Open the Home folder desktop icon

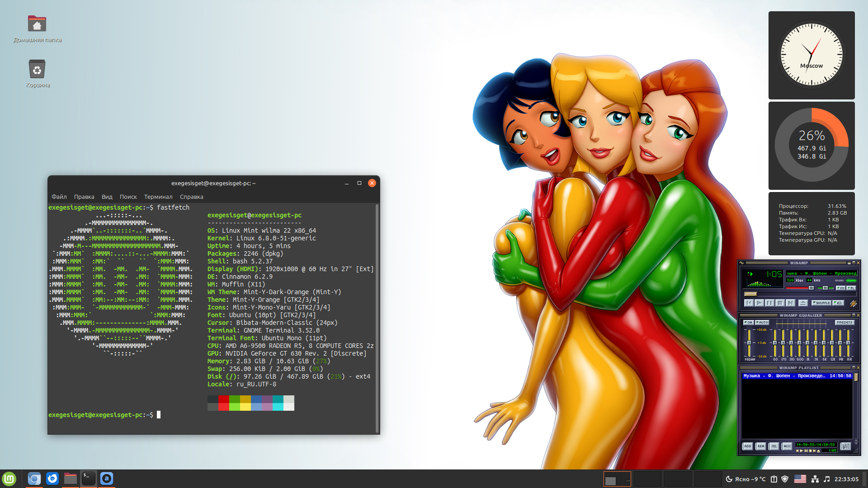(x=37, y=29)
